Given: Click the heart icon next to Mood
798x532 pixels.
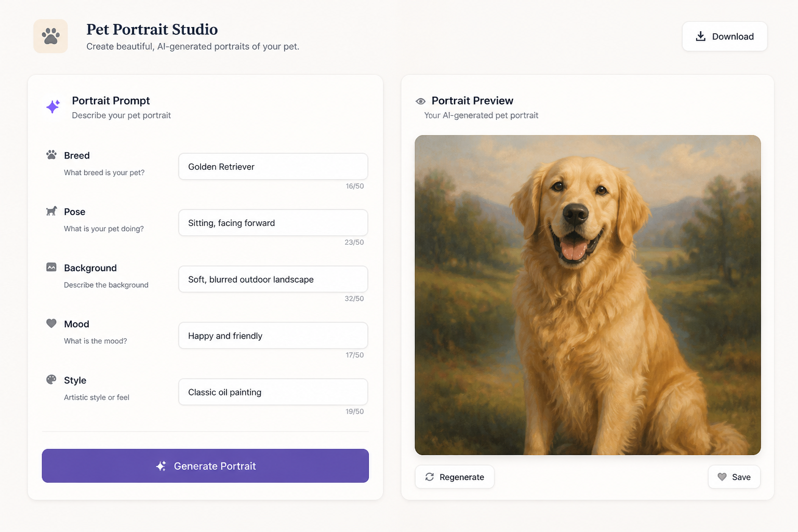Looking at the screenshot, I should click(51, 323).
